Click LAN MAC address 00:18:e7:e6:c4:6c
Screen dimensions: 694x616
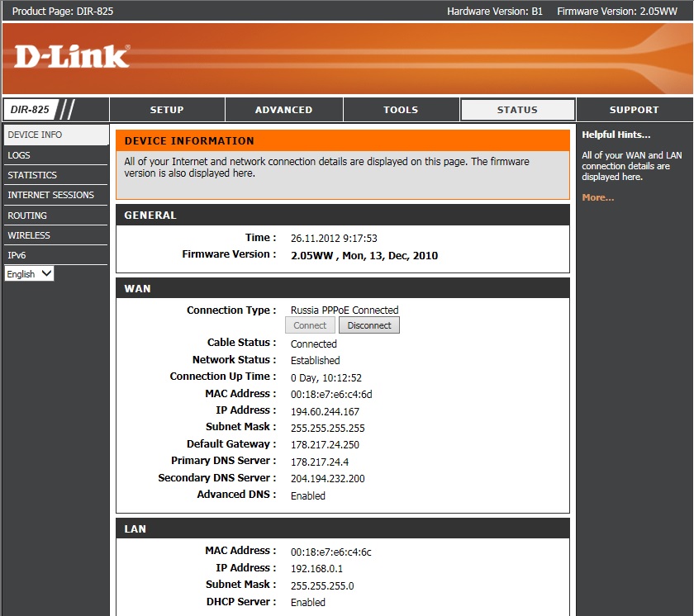pyautogui.click(x=331, y=552)
